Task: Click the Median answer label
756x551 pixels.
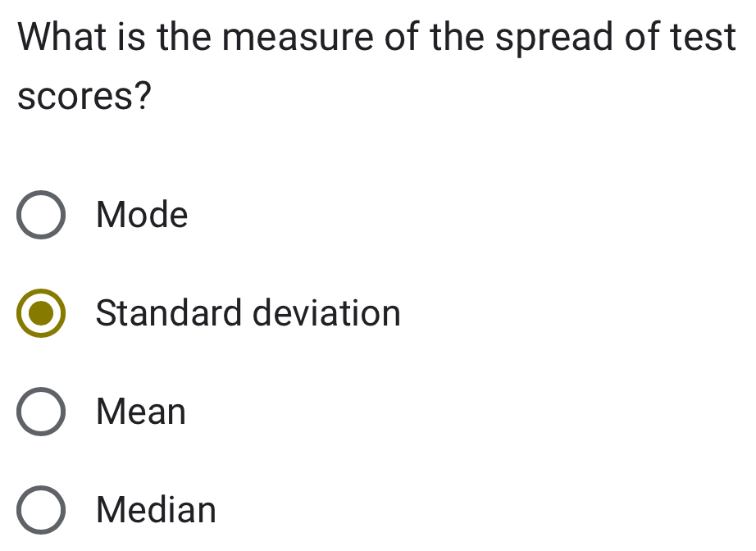Action: (x=154, y=509)
